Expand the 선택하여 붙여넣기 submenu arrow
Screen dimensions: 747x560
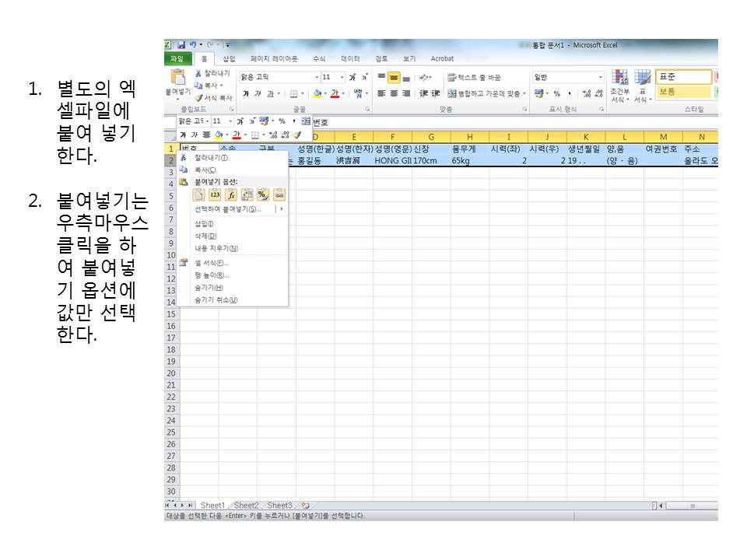[282, 208]
